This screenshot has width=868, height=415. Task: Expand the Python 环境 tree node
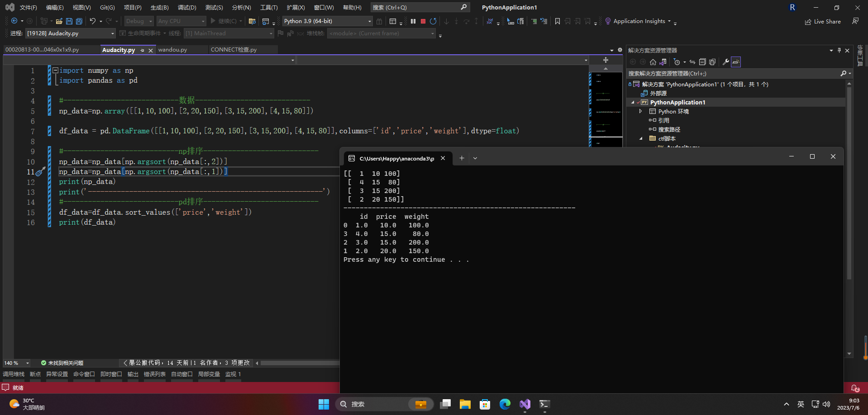click(640, 111)
